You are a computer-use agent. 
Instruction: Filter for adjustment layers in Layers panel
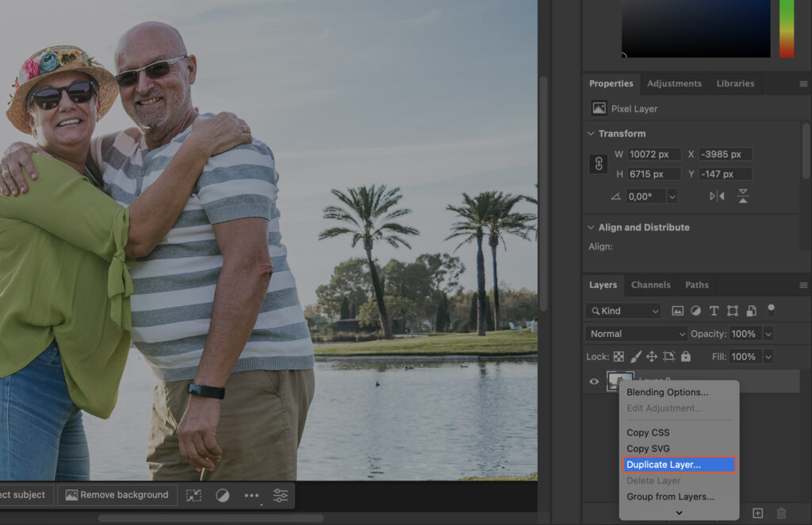pos(696,310)
